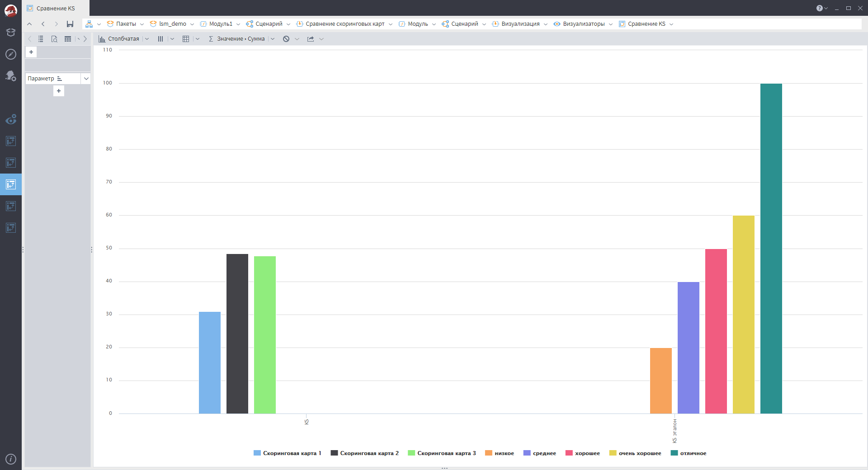868x470 pixels.
Task: Select the fourth visualizer icon in the sidebar
Action: 11,206
